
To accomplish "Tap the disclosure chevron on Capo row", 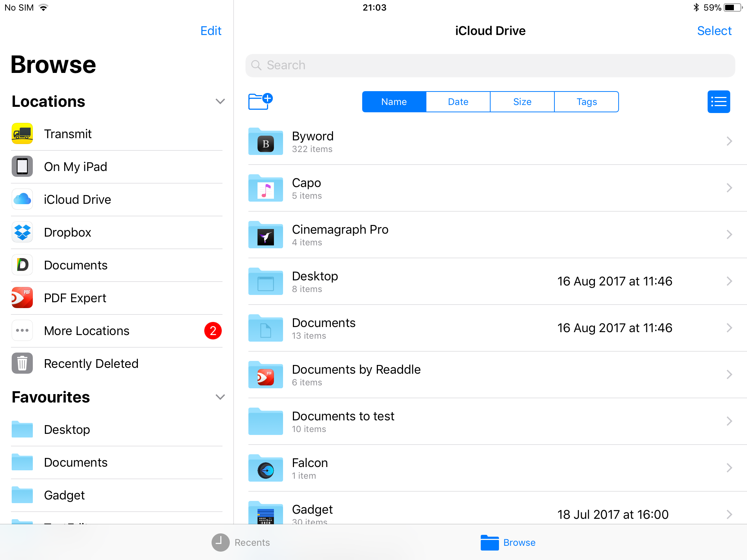I will (729, 188).
